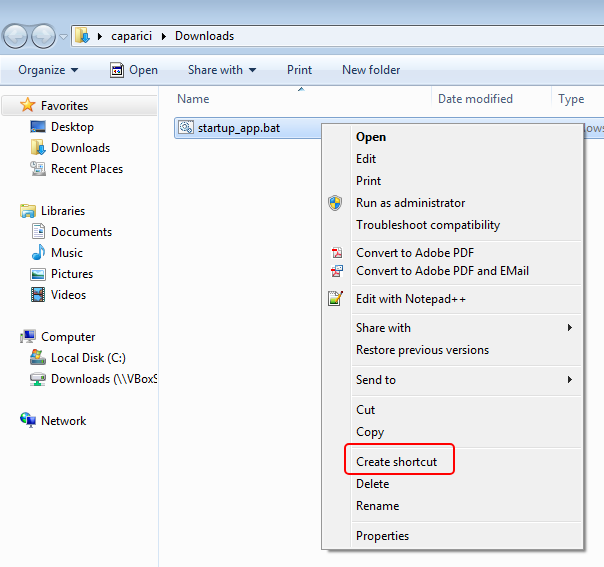Choose Print from the context menu
Screen dimensions: 604x567
(368, 181)
